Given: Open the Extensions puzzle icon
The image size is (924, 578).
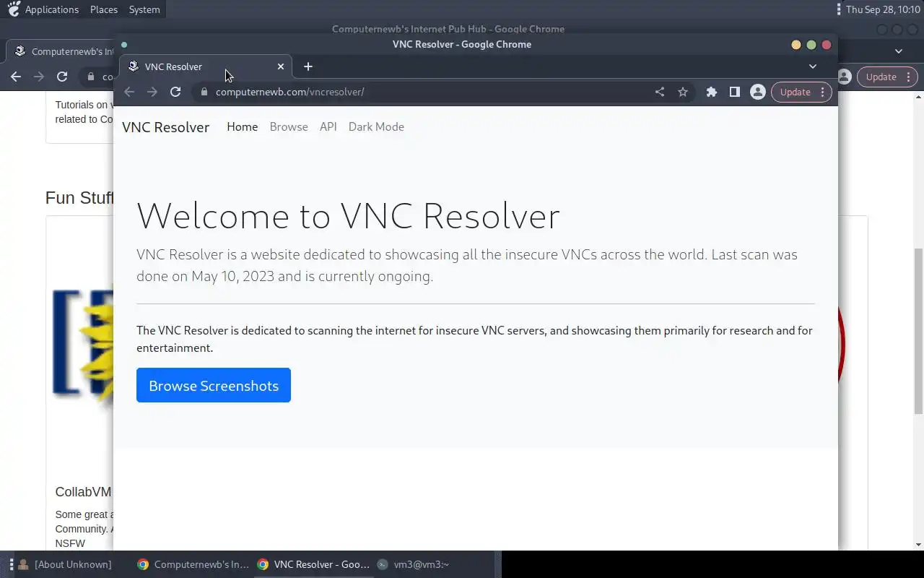Looking at the screenshot, I should (x=712, y=92).
